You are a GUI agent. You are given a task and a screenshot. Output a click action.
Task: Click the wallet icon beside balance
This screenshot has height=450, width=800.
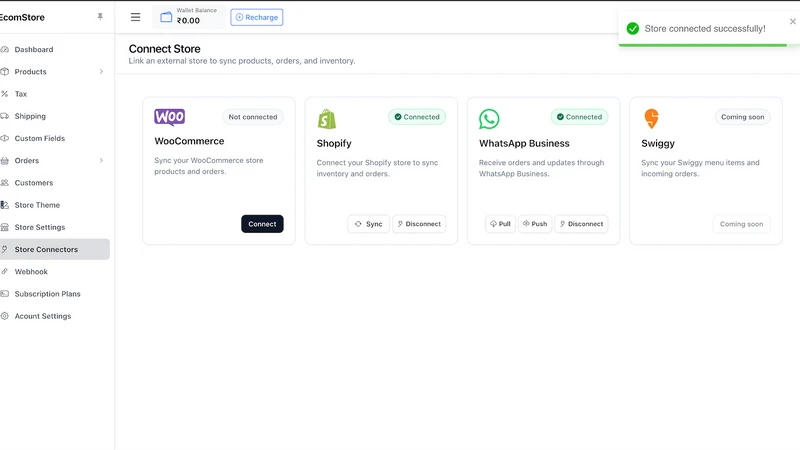(166, 17)
